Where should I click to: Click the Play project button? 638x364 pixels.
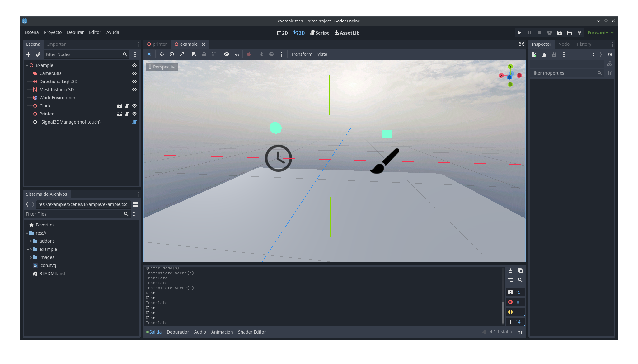point(519,33)
